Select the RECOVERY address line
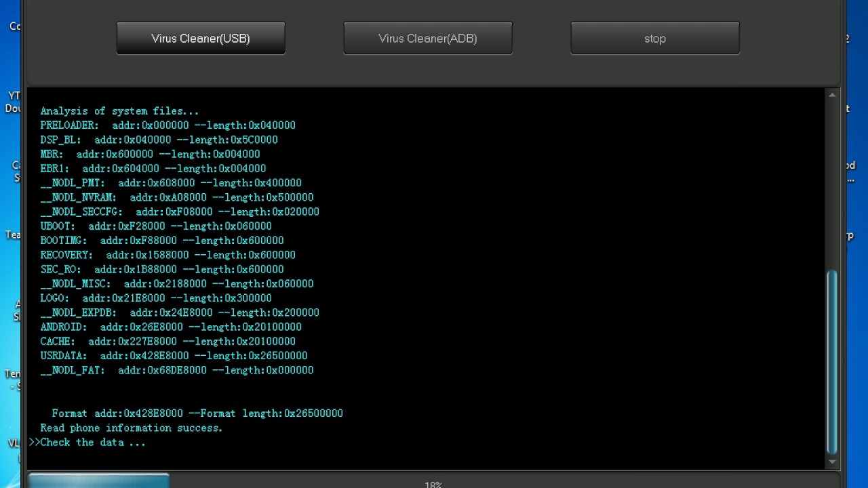 pyautogui.click(x=167, y=255)
